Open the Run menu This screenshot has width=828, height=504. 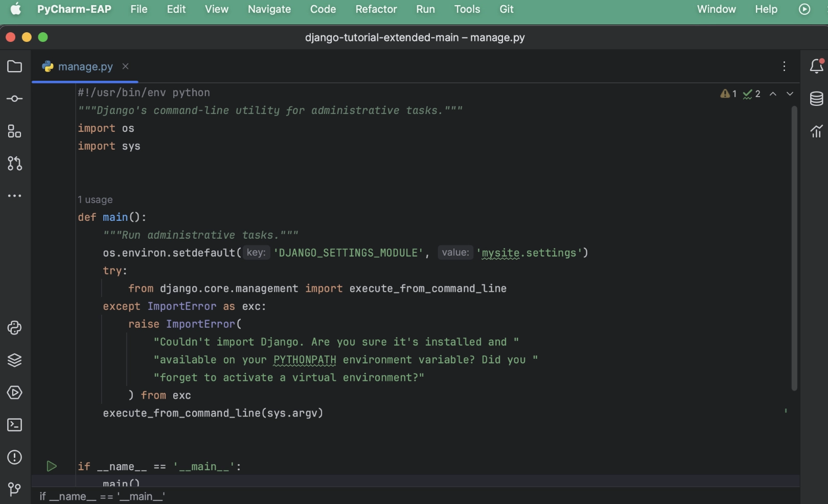pyautogui.click(x=425, y=9)
